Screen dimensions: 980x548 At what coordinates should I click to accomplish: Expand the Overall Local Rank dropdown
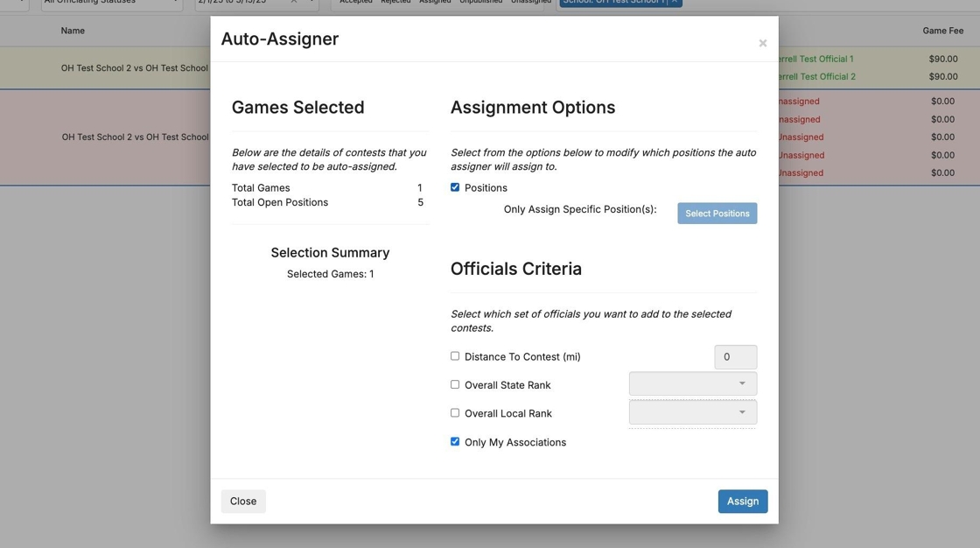(692, 412)
